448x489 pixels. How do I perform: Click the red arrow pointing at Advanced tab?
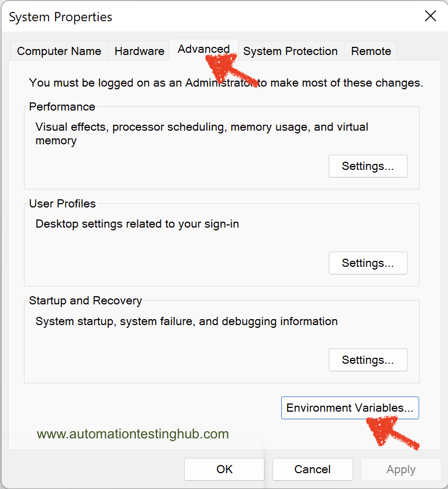pos(231,70)
